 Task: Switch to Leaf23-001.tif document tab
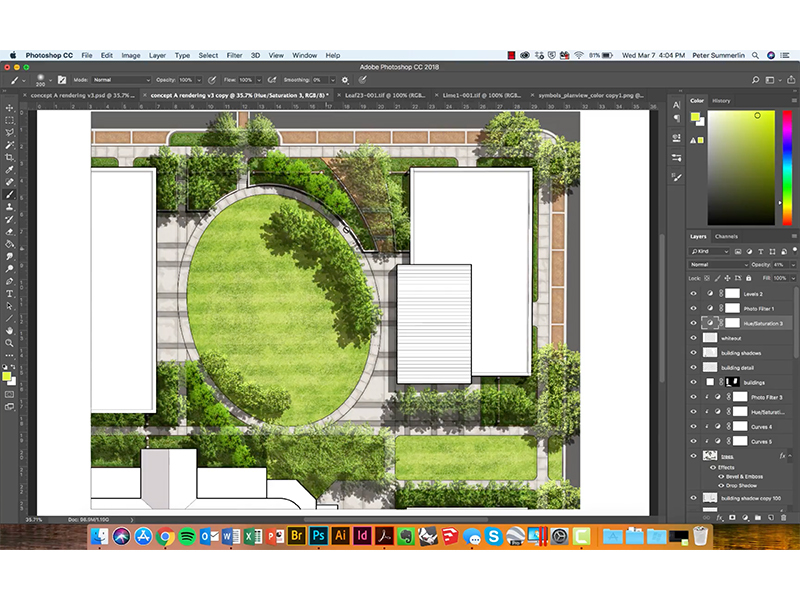pyautogui.click(x=383, y=95)
